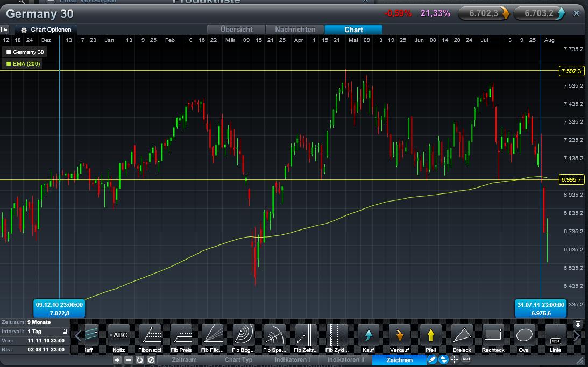The width and height of the screenshot is (588, 367).
Task: Collapse the tool panel with down-arrow button
Action: 578,325
